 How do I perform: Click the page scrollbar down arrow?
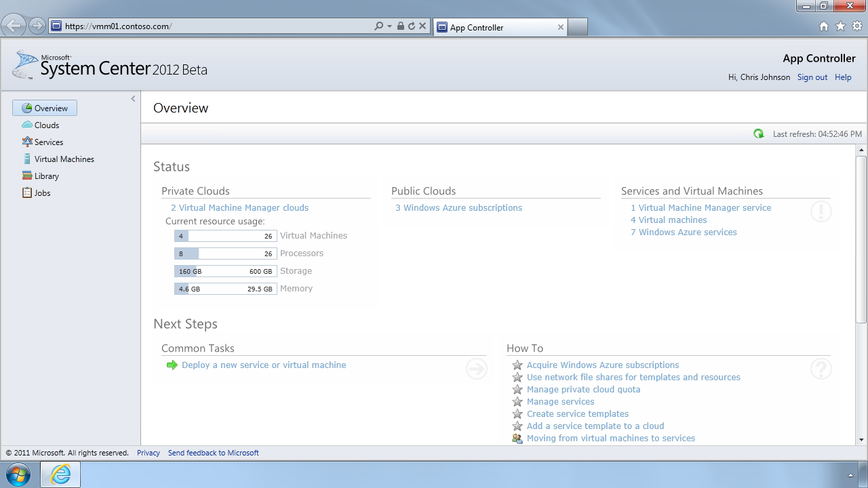pyautogui.click(x=861, y=439)
